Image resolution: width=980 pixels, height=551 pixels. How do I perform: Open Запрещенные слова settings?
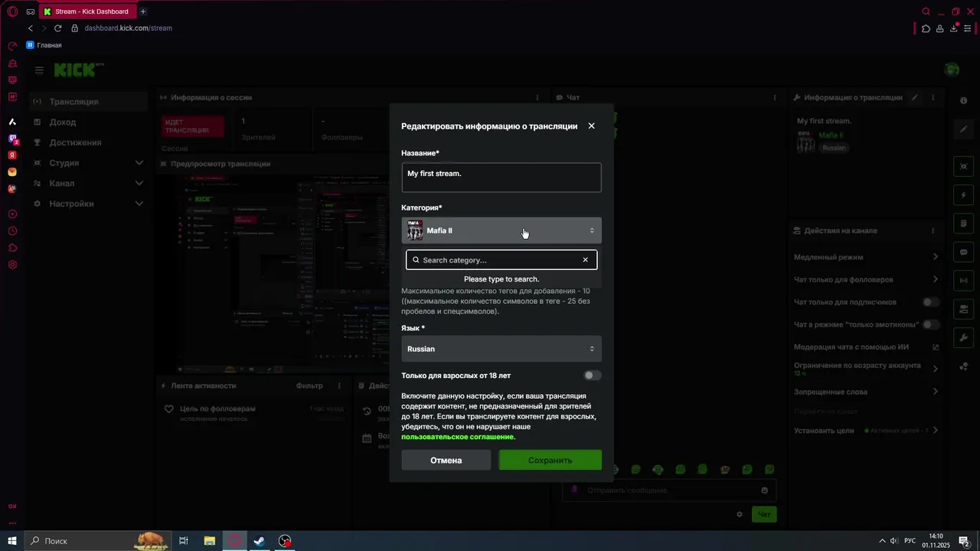click(x=866, y=392)
